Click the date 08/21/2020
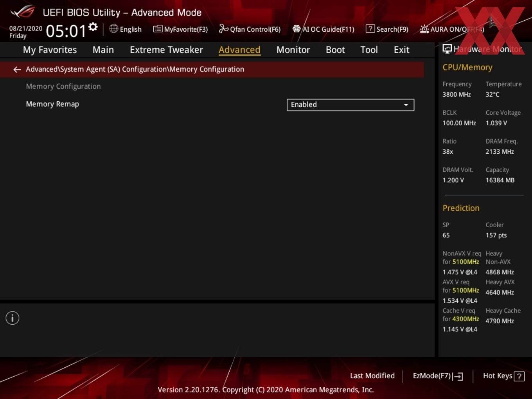Image resolution: width=532 pixels, height=399 pixels. 26,28
